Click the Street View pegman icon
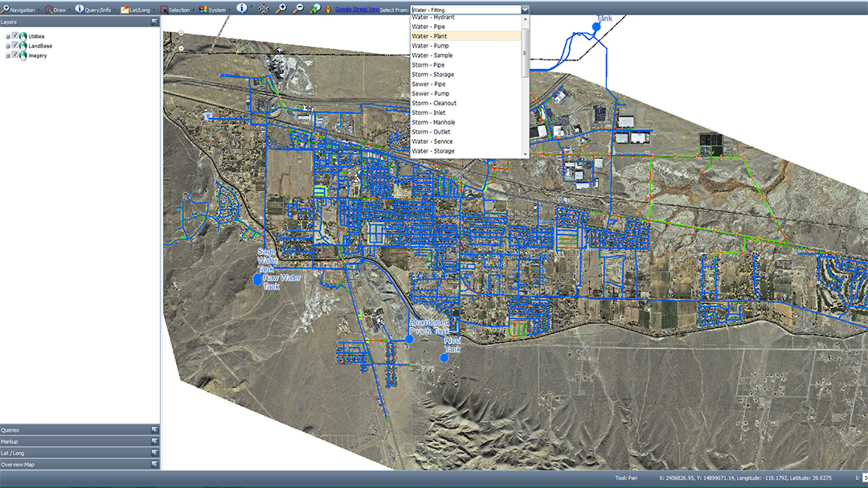 [328, 10]
